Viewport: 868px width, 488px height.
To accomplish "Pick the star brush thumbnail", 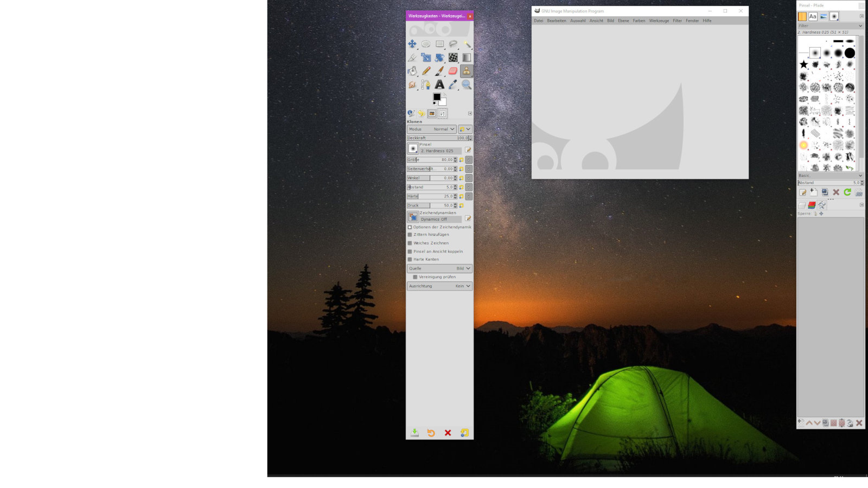I will click(803, 65).
